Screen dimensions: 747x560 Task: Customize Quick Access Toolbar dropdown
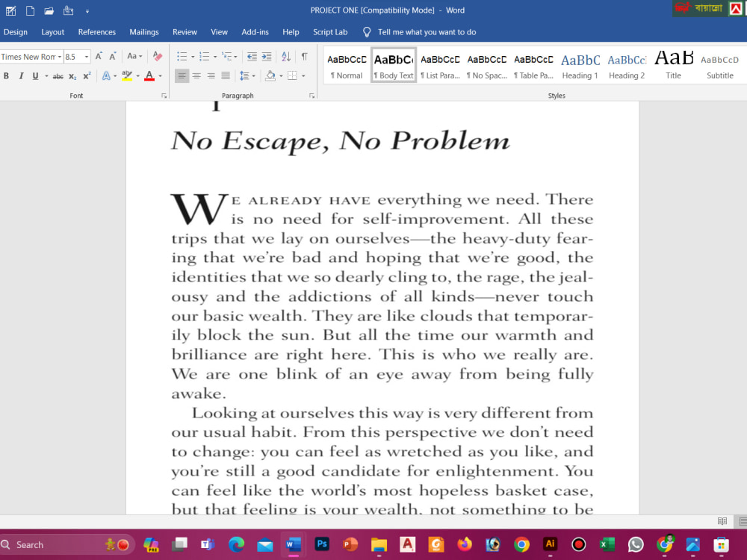click(x=87, y=11)
